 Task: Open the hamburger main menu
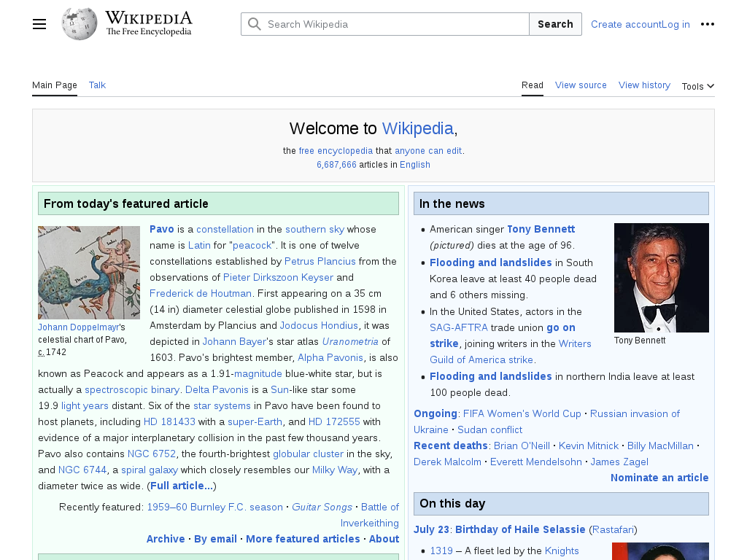[39, 24]
